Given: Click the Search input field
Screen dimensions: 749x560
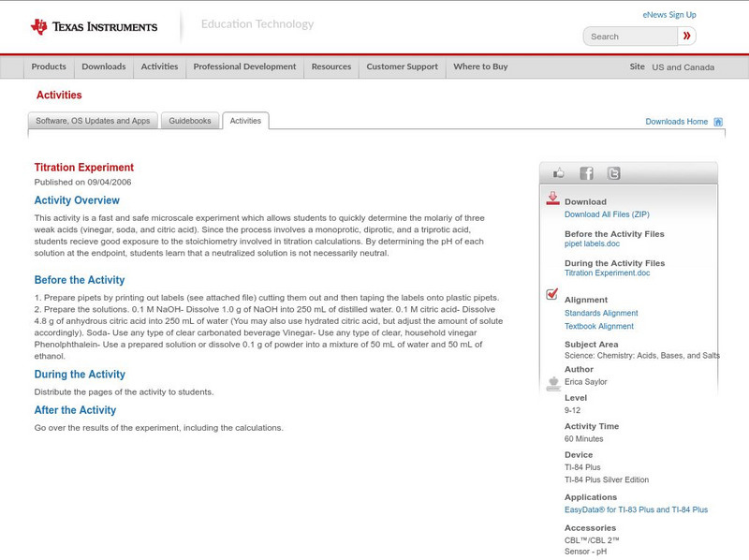Looking at the screenshot, I should 630,37.
